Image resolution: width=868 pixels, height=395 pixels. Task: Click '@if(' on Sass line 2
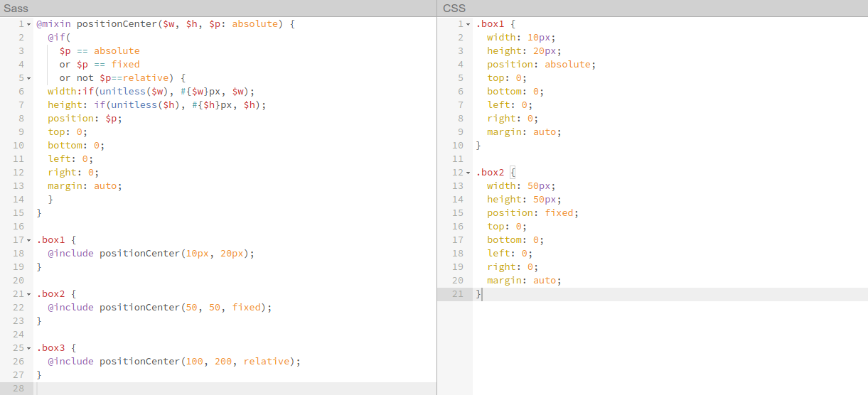[60, 37]
